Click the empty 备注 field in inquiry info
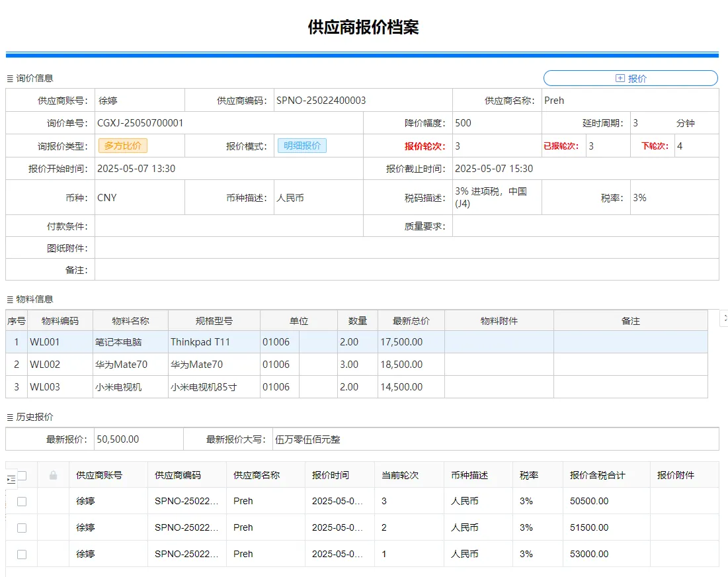 pyautogui.click(x=407, y=269)
